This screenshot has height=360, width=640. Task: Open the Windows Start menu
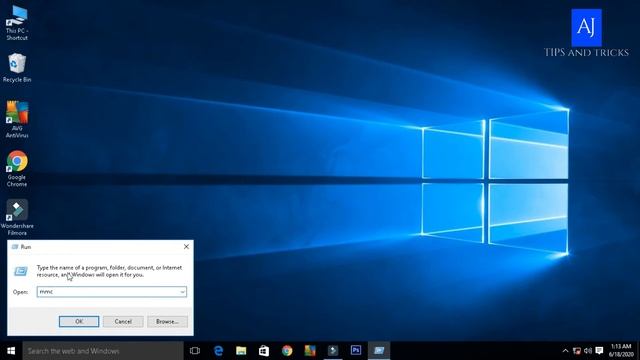pyautogui.click(x=11, y=351)
